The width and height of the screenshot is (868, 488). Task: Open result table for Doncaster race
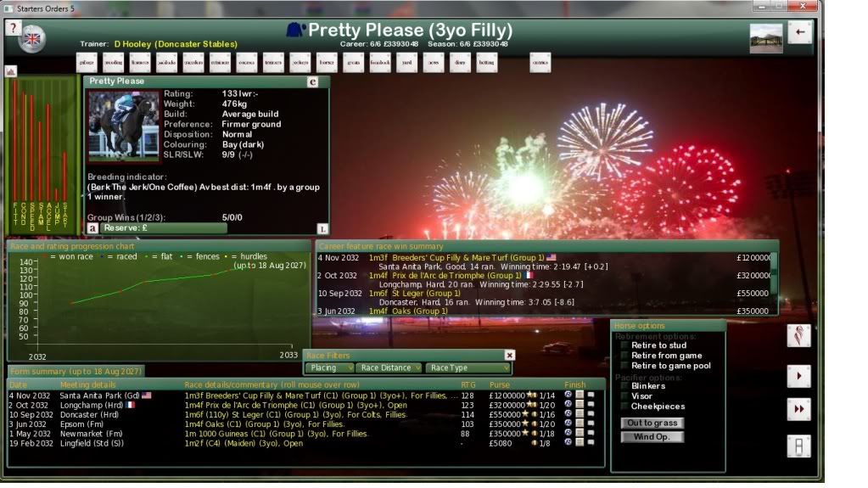tap(580, 414)
